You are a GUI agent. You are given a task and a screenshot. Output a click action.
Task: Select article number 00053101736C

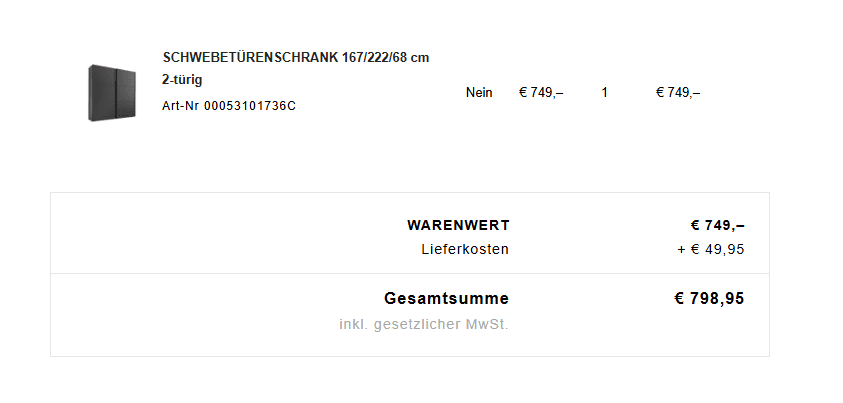click(249, 106)
